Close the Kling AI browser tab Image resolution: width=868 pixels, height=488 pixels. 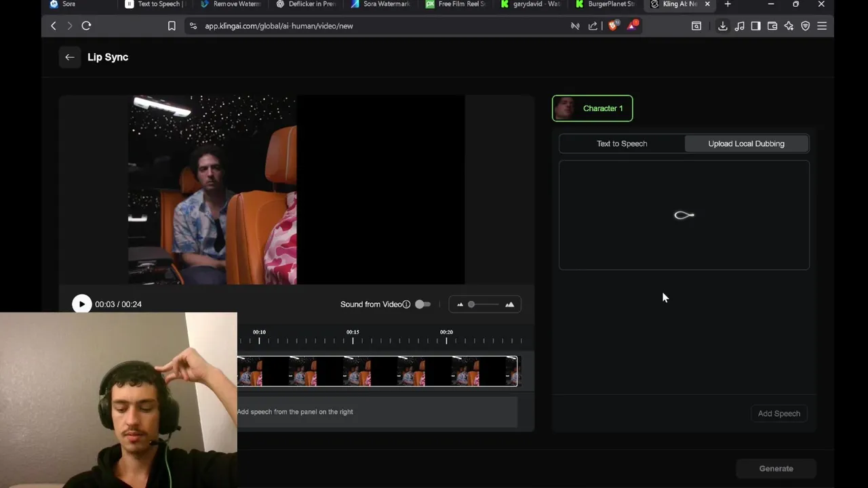coord(707,4)
